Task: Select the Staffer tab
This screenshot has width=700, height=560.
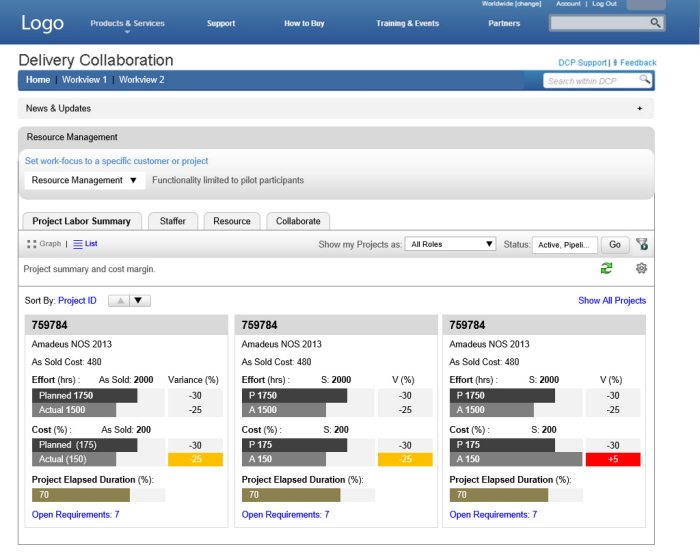Action: click(173, 221)
